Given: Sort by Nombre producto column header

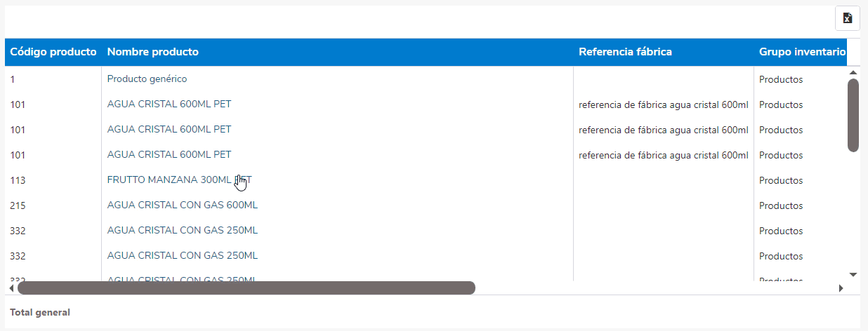Looking at the screenshot, I should click(x=152, y=52).
